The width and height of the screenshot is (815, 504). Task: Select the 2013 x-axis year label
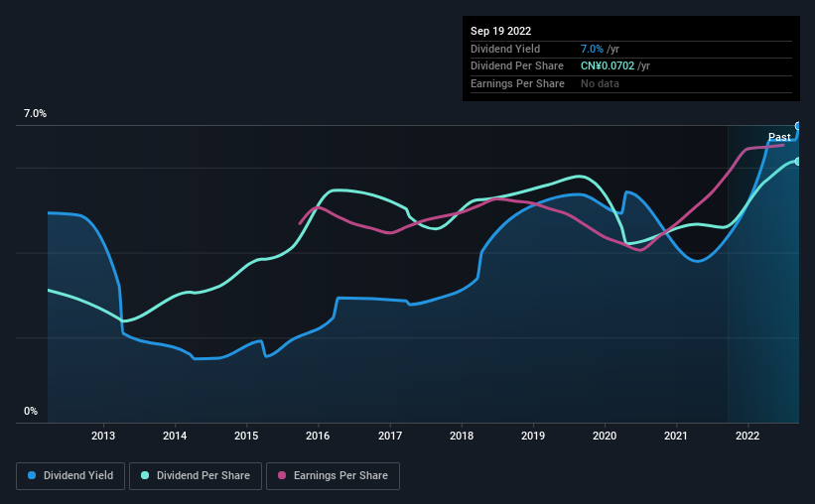point(103,436)
